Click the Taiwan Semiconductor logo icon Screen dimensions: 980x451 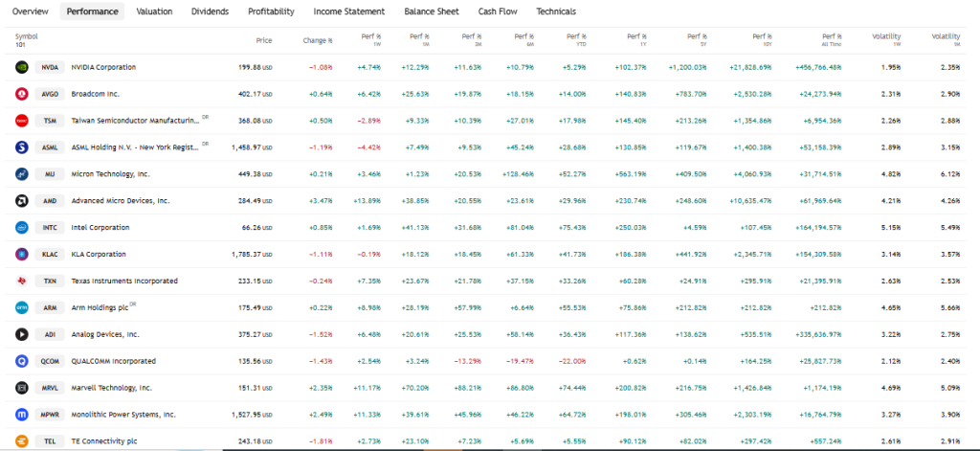(22, 121)
